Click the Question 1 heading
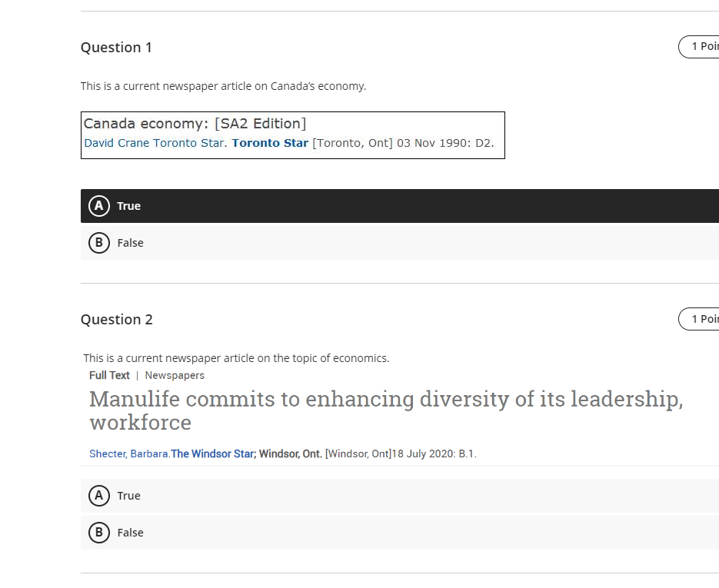The width and height of the screenshot is (719, 588). click(116, 48)
